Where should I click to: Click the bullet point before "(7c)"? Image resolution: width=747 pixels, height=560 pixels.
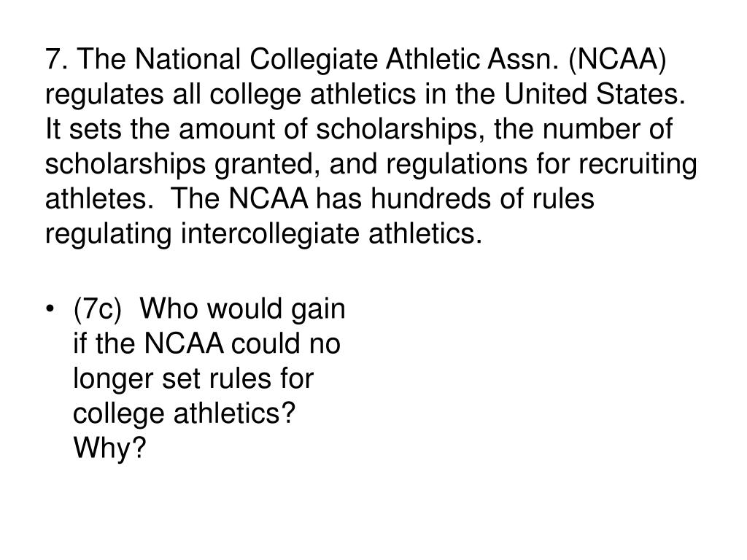50,309
